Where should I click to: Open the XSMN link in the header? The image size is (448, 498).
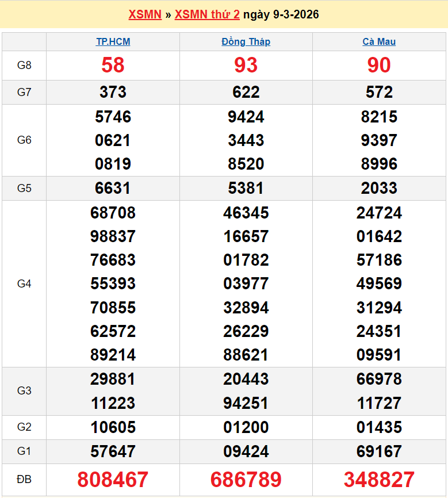145,14
